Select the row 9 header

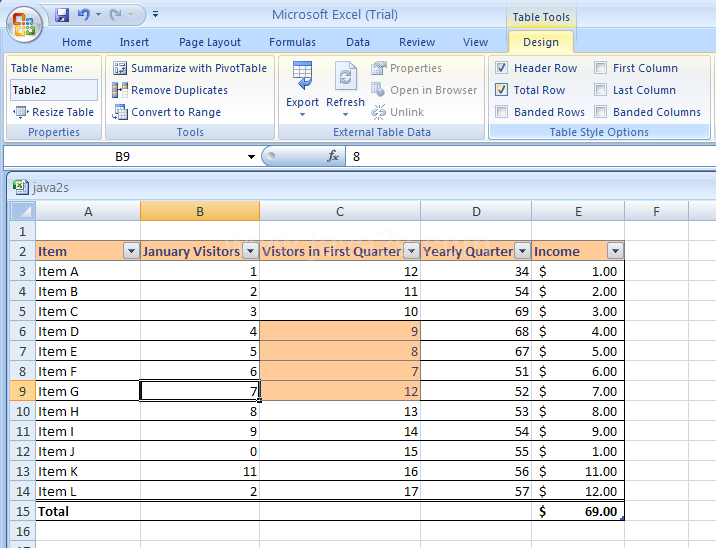click(23, 391)
